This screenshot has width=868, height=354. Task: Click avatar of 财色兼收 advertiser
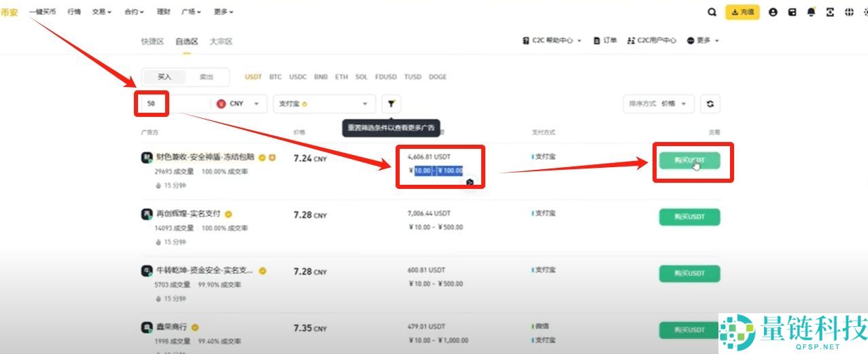pyautogui.click(x=147, y=158)
